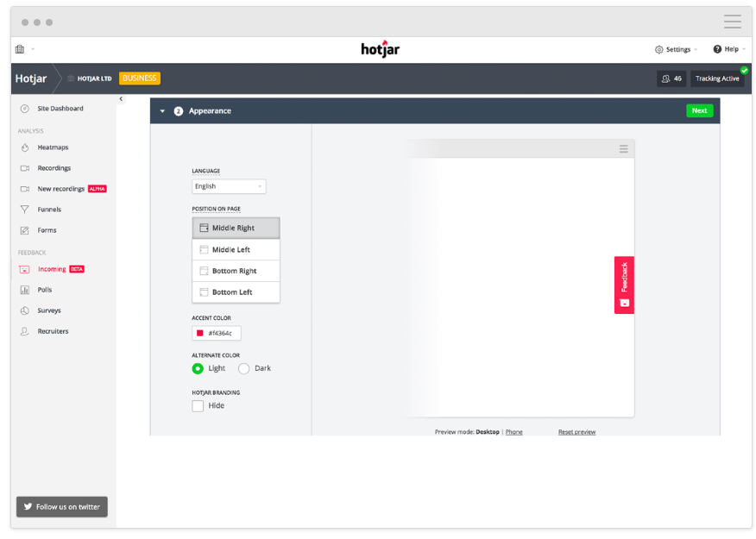
Task: Select Bottom Right position option
Action: [x=236, y=271]
